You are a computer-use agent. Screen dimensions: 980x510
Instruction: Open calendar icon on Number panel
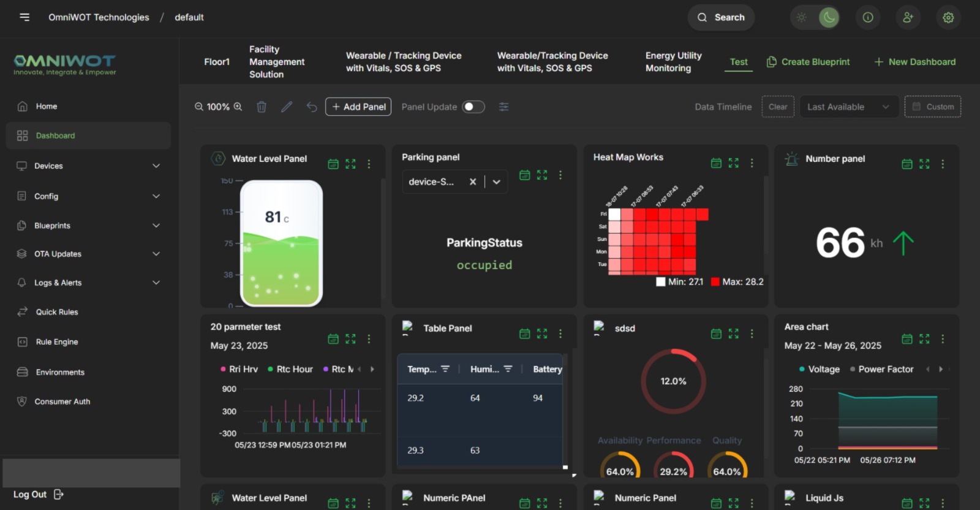coord(907,164)
